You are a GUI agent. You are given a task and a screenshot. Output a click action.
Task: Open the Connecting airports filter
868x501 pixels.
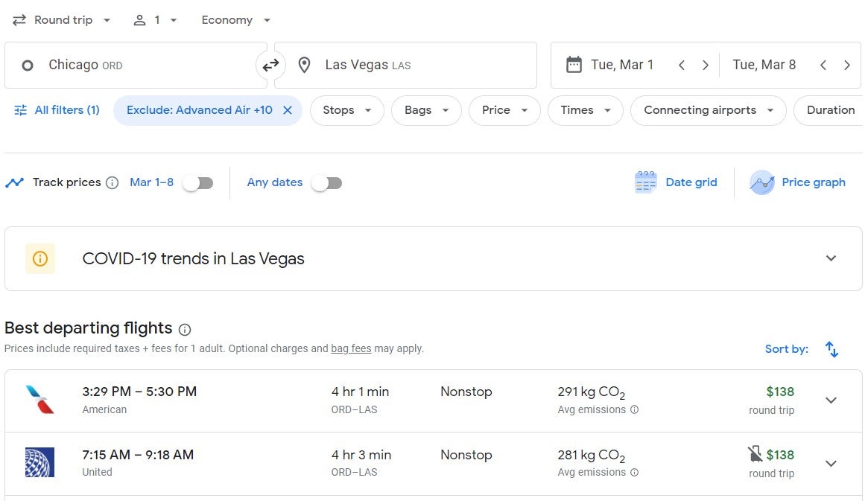point(708,110)
